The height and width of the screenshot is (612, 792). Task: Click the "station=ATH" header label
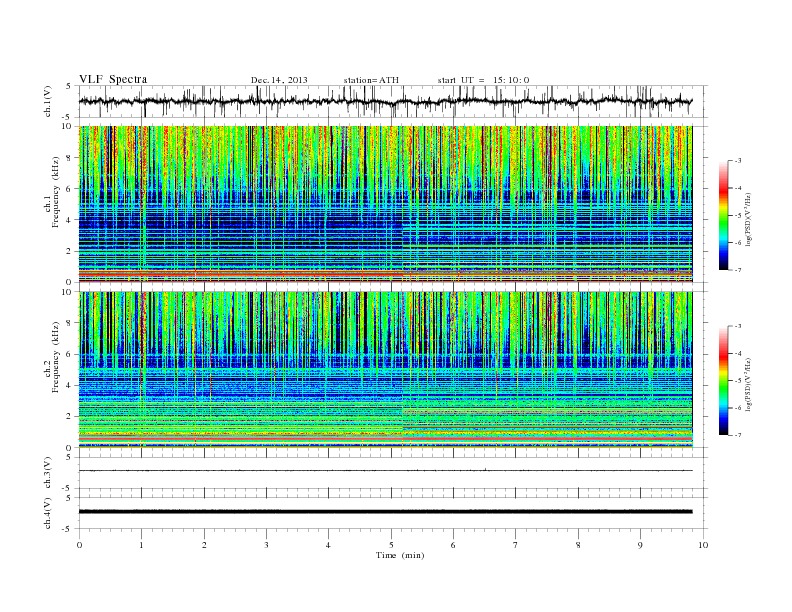tap(371, 80)
